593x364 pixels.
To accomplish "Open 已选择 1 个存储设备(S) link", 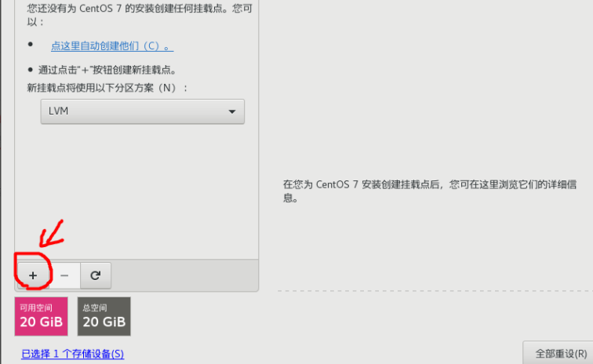I will [x=73, y=354].
